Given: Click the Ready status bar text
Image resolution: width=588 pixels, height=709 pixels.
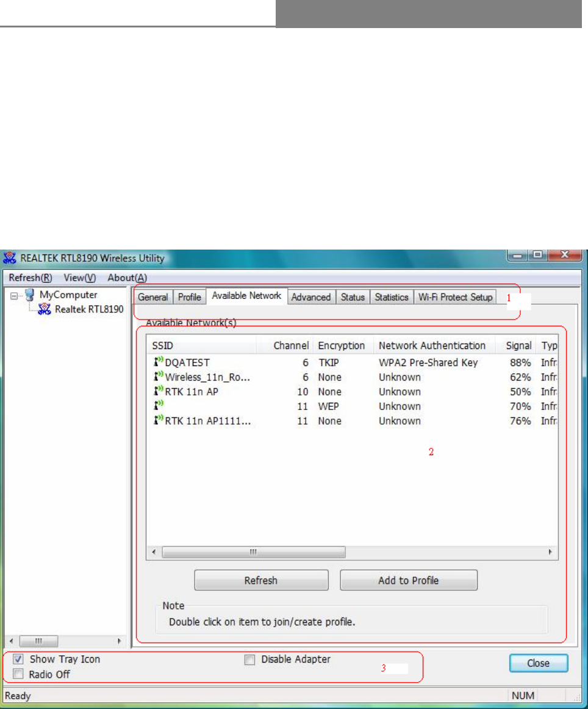Looking at the screenshot, I should 18,696.
